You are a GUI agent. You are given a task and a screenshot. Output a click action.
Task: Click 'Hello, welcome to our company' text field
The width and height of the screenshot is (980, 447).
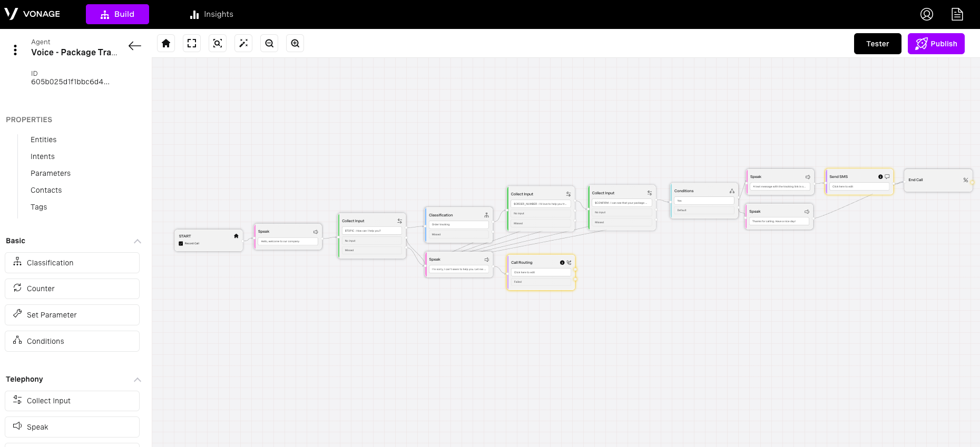click(x=288, y=241)
